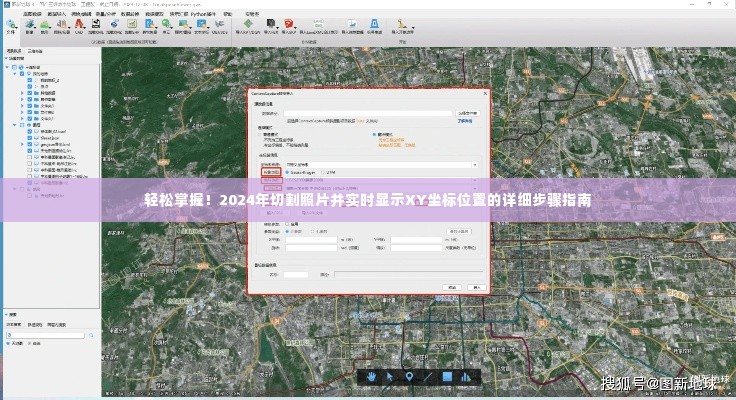Click the 文件 file button in the ribbon
Screen dimensions: 736x400
[x=11, y=29]
